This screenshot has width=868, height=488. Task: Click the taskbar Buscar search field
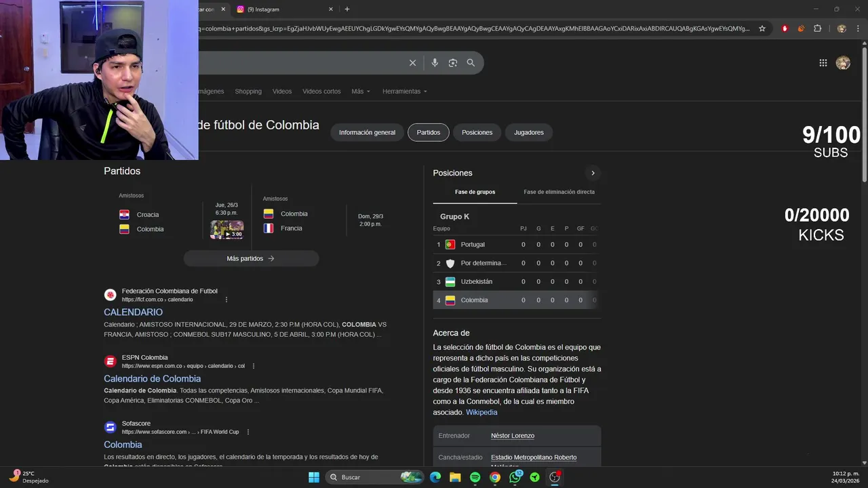coord(375,477)
